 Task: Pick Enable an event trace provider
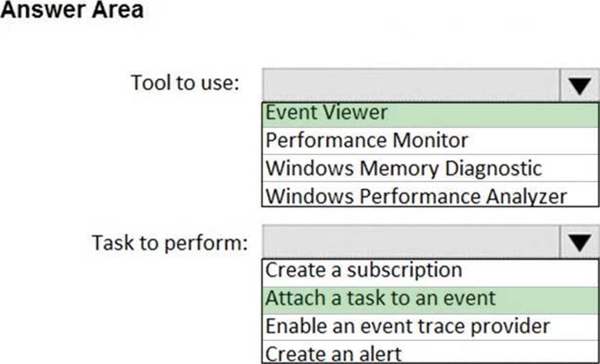point(407,326)
